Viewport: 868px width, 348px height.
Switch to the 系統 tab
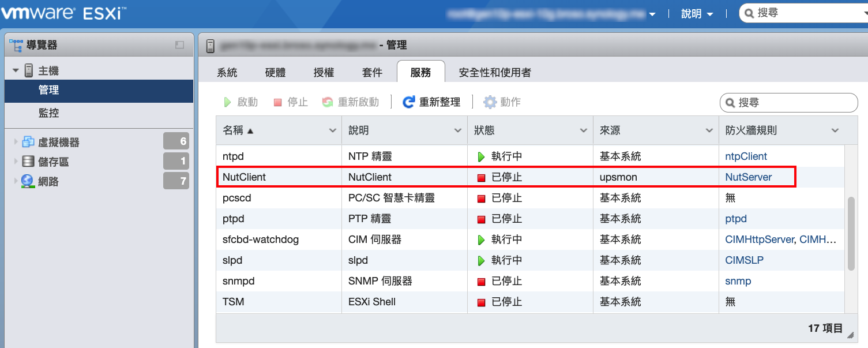tap(227, 73)
